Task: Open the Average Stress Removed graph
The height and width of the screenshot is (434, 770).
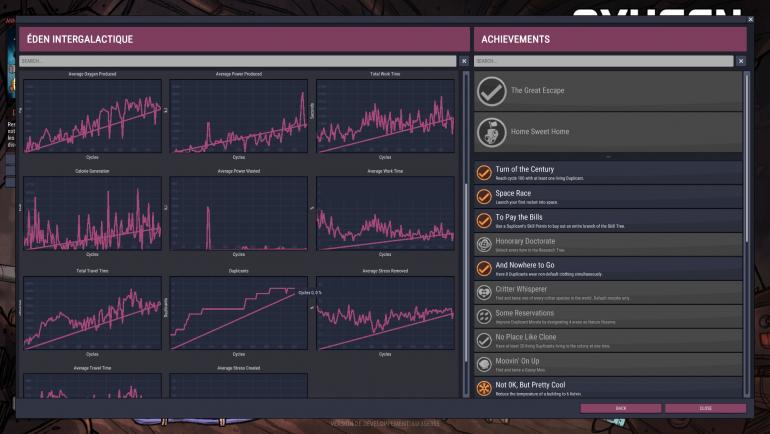Action: 385,313
